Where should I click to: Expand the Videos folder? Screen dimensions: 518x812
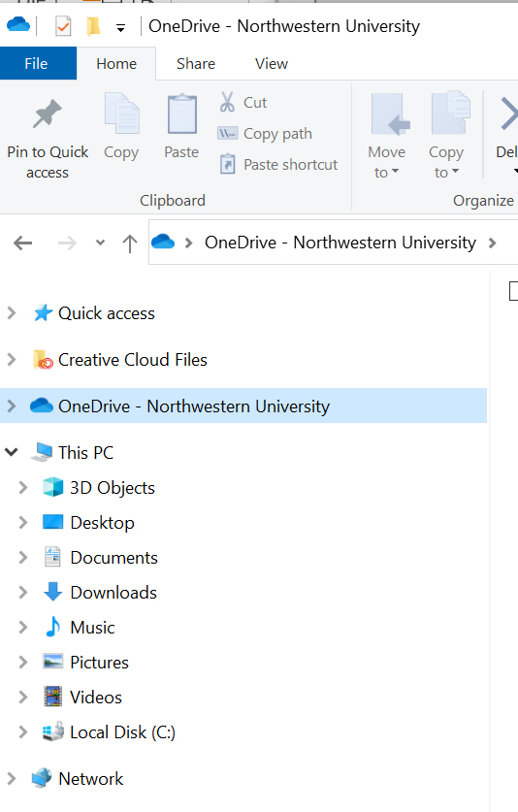tap(22, 697)
